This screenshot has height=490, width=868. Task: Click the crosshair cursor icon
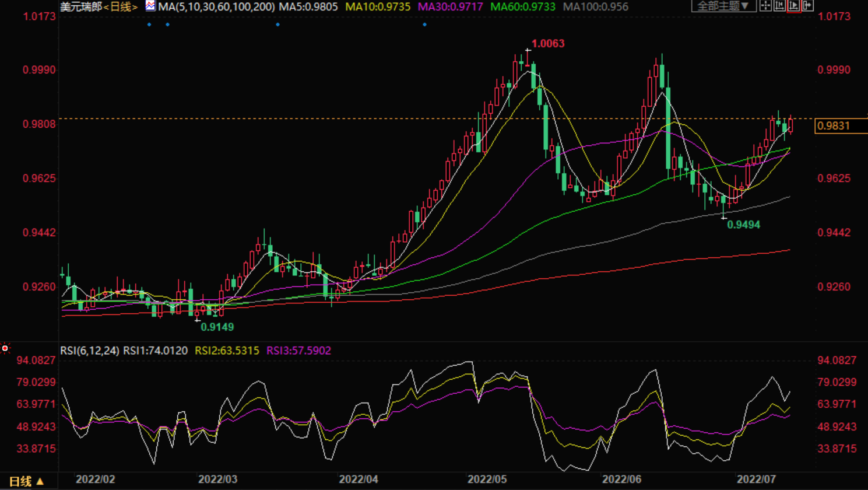(765, 6)
